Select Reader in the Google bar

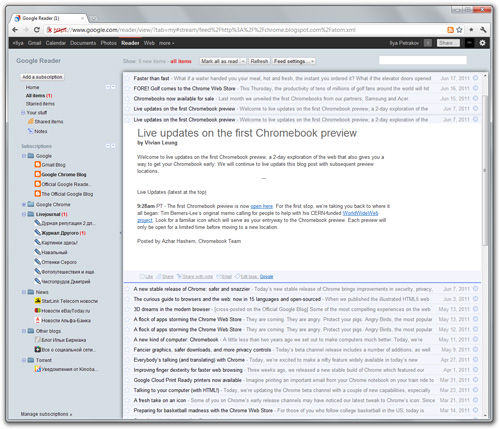tap(130, 43)
